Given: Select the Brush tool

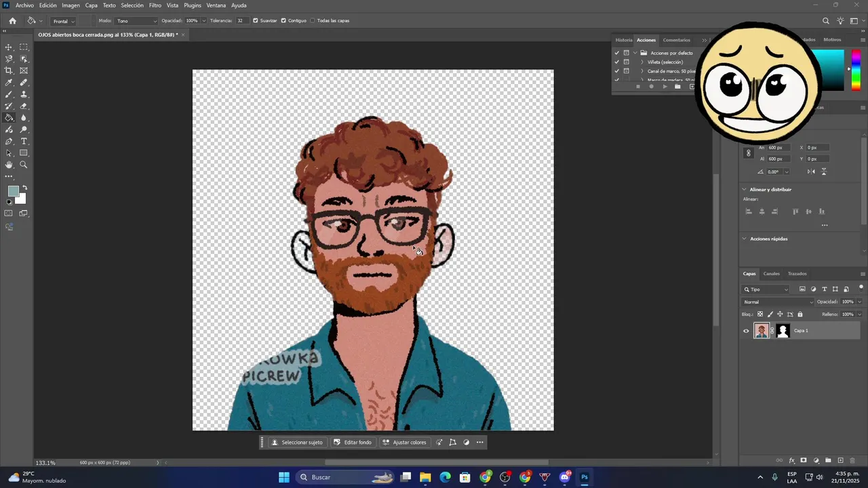Looking at the screenshot, I should point(9,94).
